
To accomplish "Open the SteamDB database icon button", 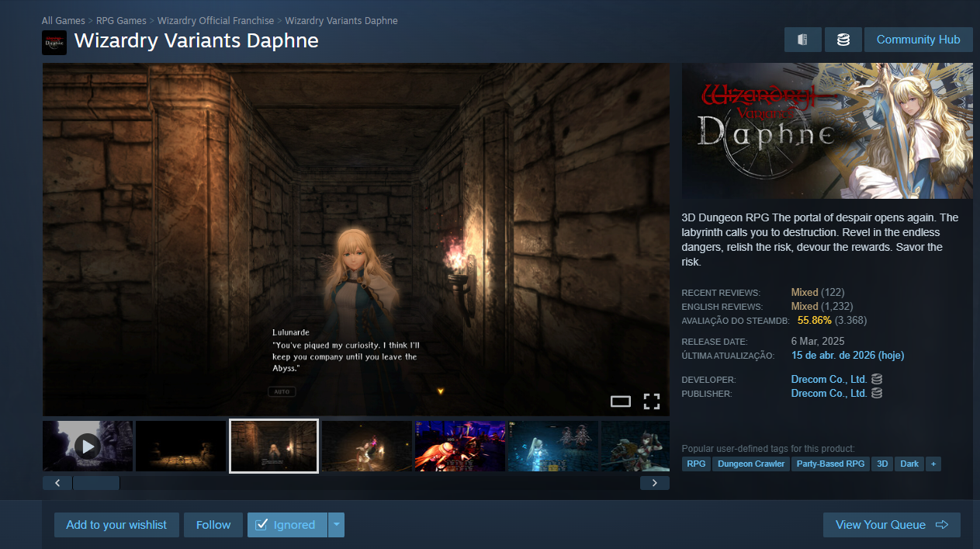I will pyautogui.click(x=843, y=40).
